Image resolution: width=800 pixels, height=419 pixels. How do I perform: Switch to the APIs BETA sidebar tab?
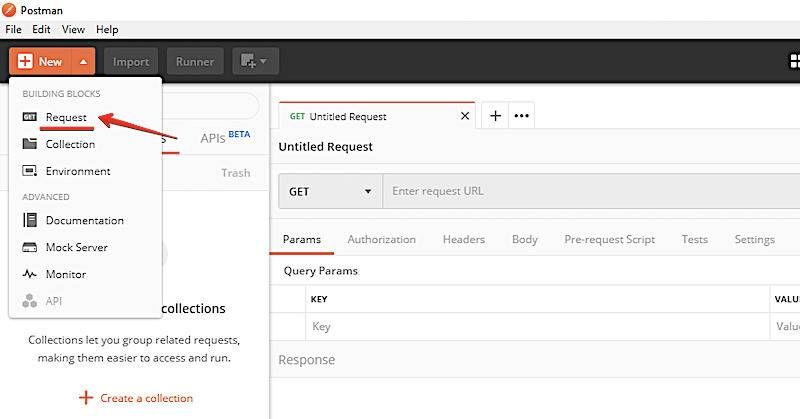[225, 138]
